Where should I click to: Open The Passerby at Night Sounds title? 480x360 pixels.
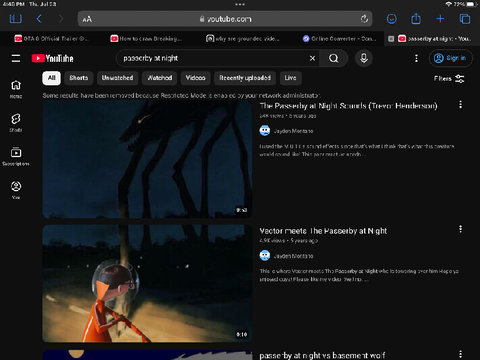pyautogui.click(x=348, y=106)
